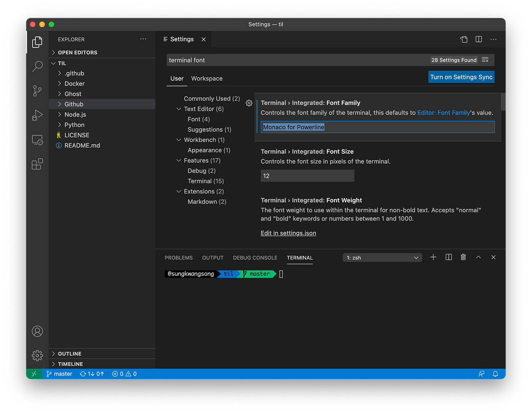Image resolution: width=532 pixels, height=414 pixels.
Task: Open the Manage gear icon in activity bar
Action: [37, 355]
